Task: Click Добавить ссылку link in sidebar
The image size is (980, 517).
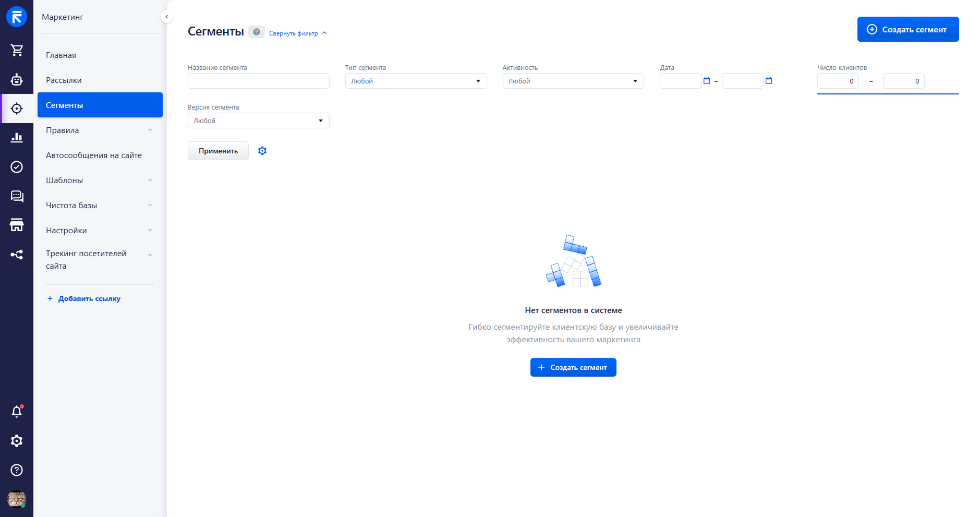Action: click(89, 299)
